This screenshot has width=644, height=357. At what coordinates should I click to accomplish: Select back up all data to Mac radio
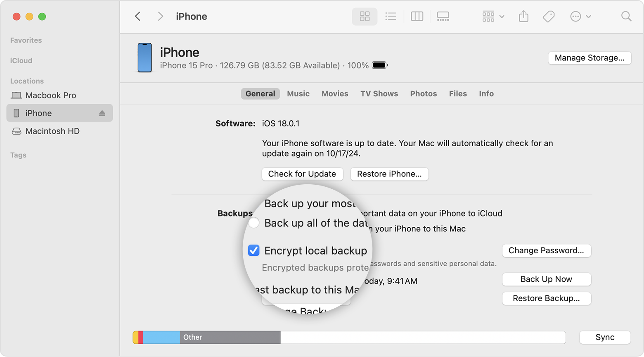pyautogui.click(x=254, y=223)
